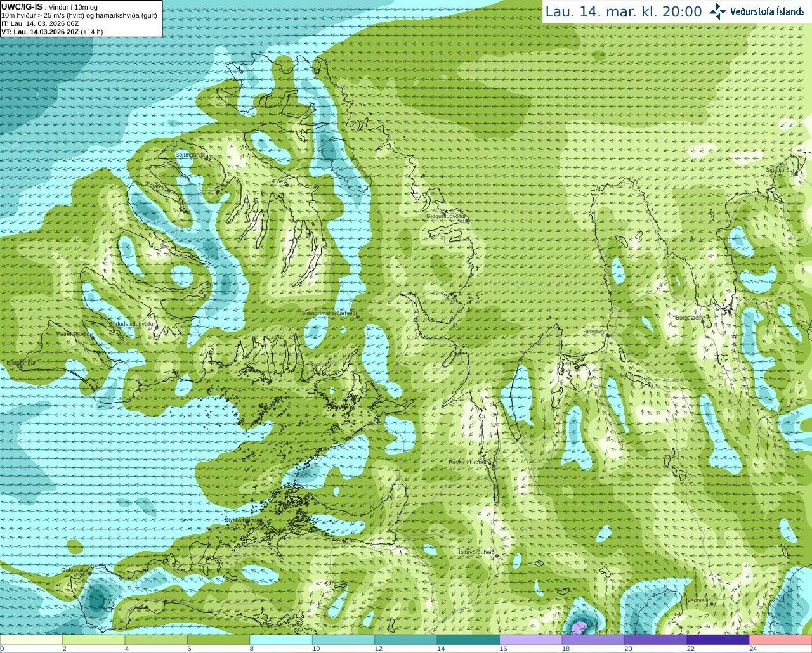Pick the light lavender 16–18 m/s legend swatch
Screen dimensions: 812x653
[x=532, y=640]
